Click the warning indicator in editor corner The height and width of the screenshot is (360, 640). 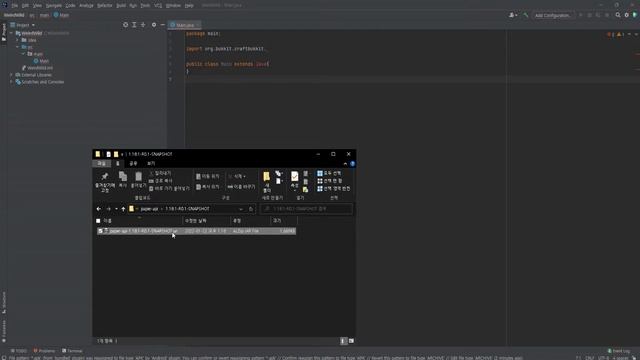click(x=620, y=34)
